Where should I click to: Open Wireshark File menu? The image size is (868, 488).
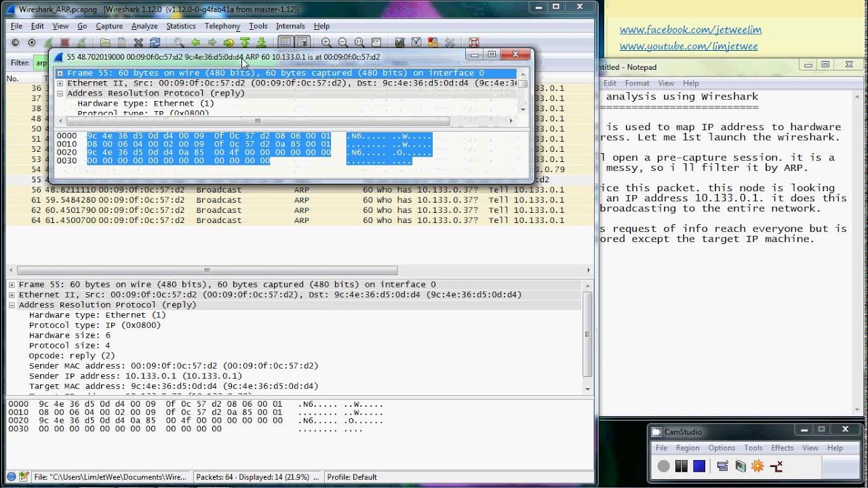[x=16, y=26]
